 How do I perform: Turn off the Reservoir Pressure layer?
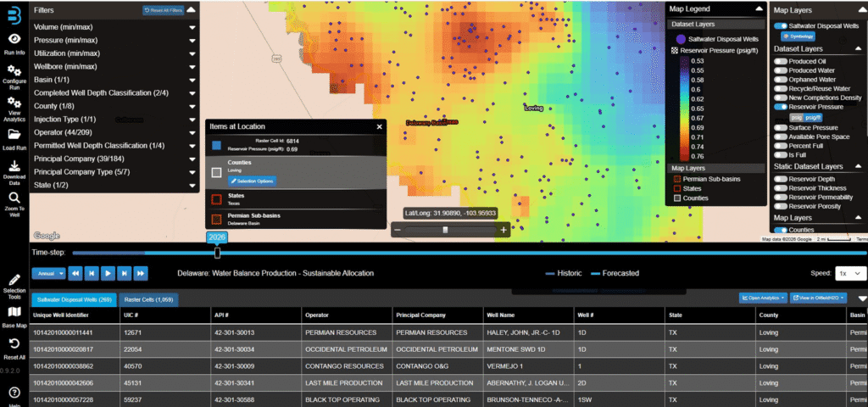point(781,108)
